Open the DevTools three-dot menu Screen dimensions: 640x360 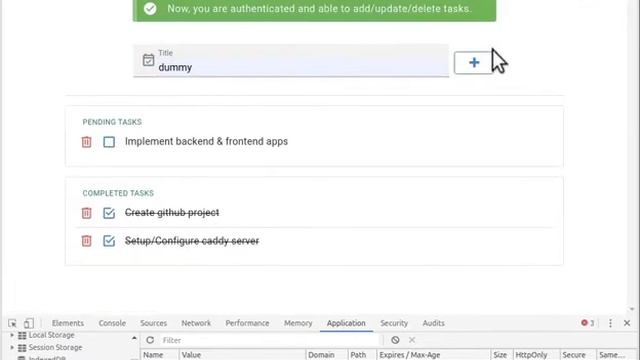(x=610, y=323)
